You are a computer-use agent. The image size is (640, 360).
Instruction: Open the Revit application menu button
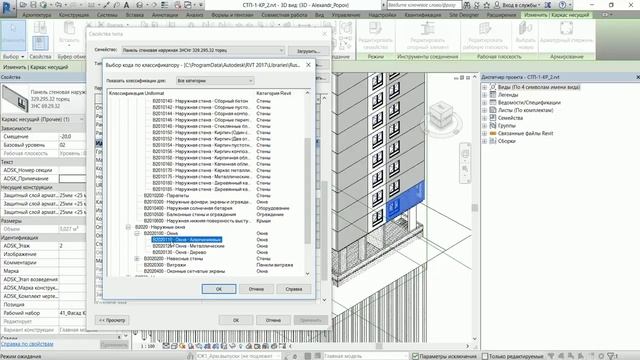7,7
